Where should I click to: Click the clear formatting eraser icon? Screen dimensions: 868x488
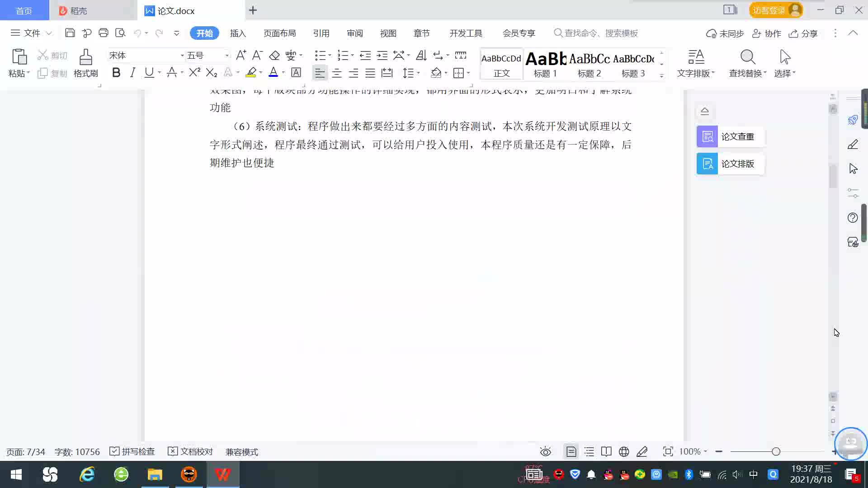pos(274,56)
